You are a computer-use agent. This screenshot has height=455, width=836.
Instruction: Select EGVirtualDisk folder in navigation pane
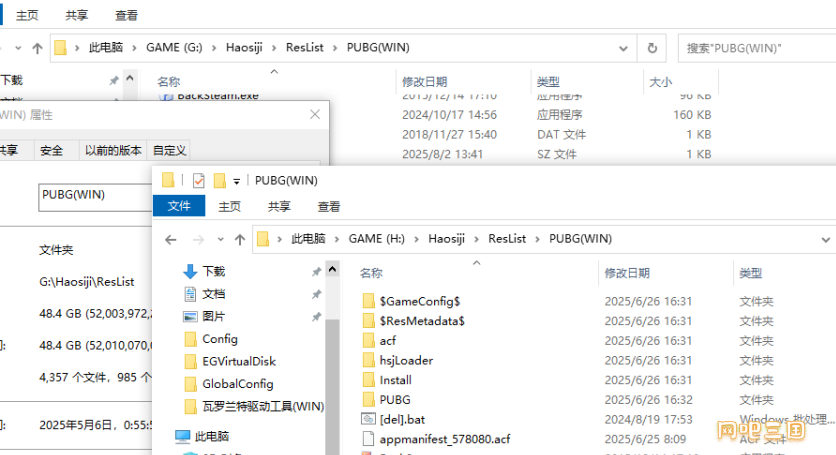coord(239,361)
